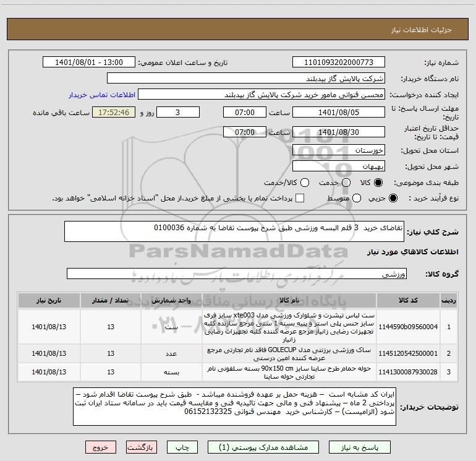The height and width of the screenshot is (461, 476).
Task: Click the 90x150 cm bath towel description
Action: pos(289,373)
